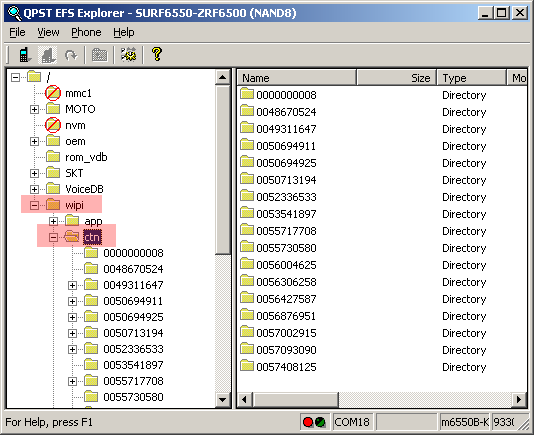Click the refresh arrow toolbar icon
The image size is (534, 435).
[71, 55]
